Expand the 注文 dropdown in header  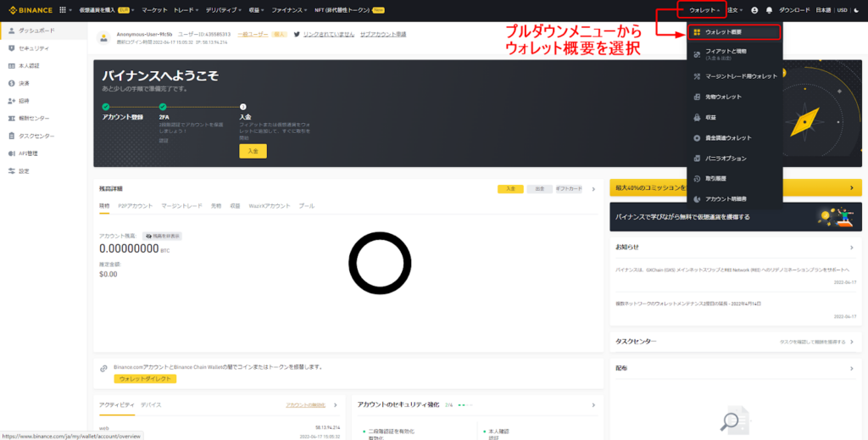[735, 10]
